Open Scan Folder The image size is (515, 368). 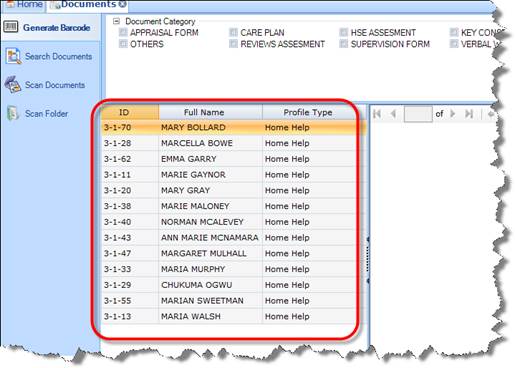pos(50,114)
